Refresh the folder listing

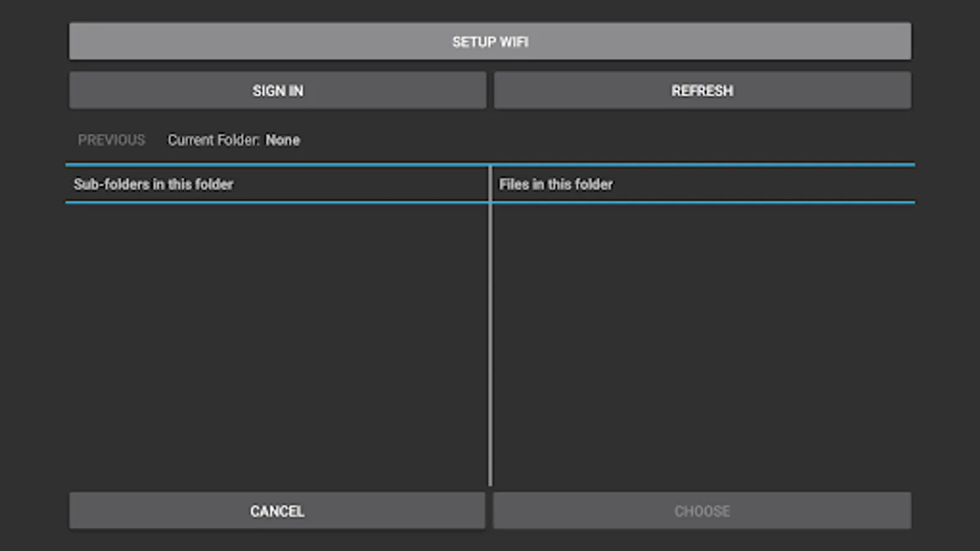point(703,90)
